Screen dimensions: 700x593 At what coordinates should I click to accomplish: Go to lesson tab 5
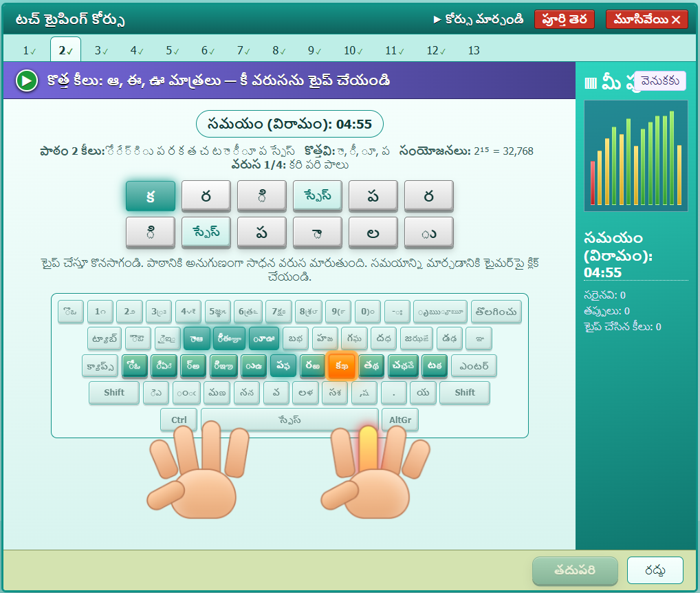pos(173,50)
